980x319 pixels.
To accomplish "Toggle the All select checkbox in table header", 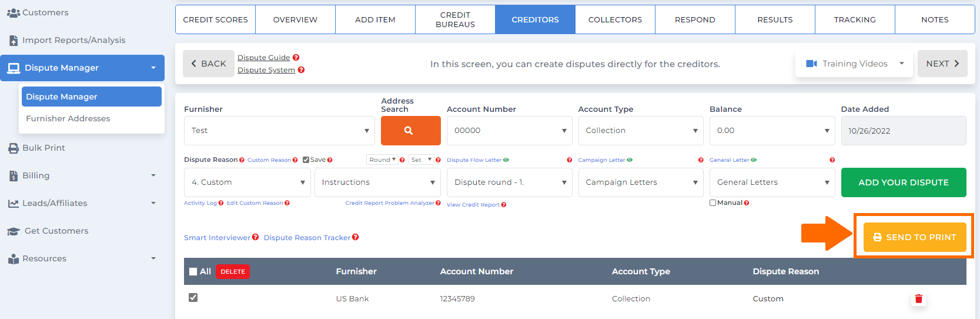I will (x=193, y=271).
